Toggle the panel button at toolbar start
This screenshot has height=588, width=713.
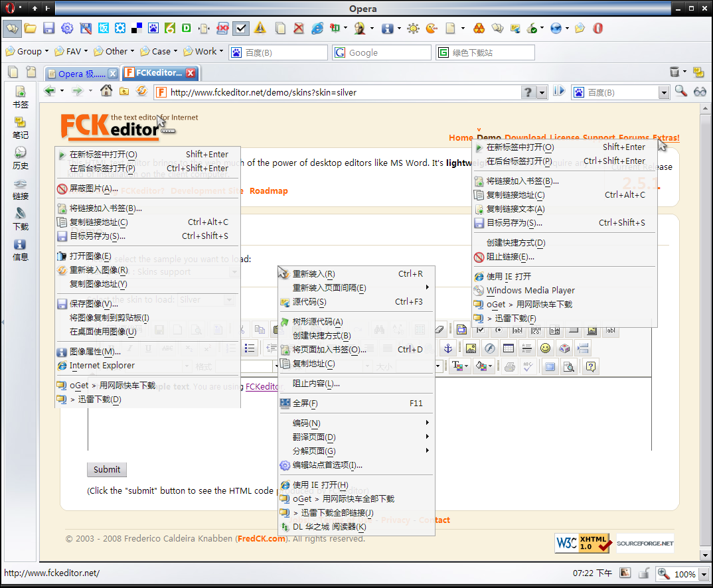click(12, 28)
